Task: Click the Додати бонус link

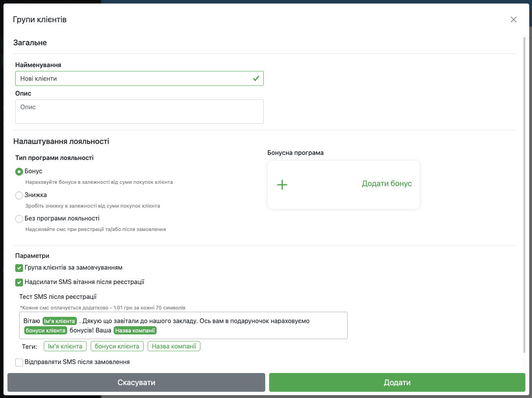Action: (x=386, y=184)
